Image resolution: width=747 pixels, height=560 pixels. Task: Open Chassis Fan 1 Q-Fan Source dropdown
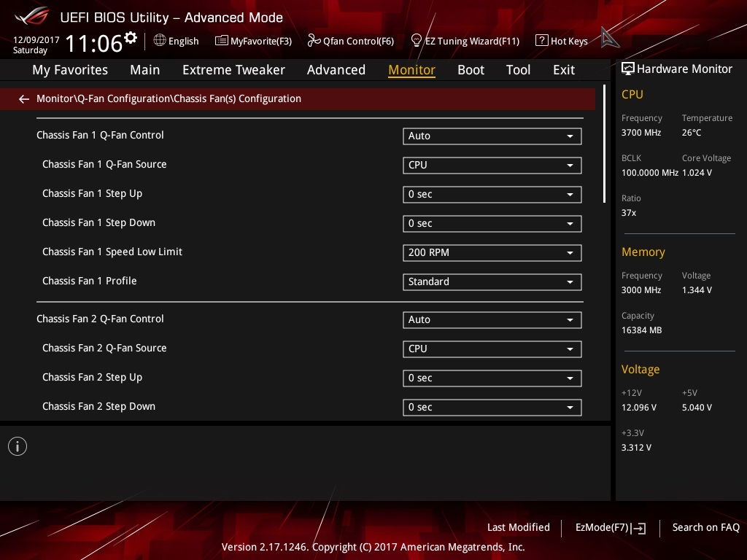click(492, 166)
